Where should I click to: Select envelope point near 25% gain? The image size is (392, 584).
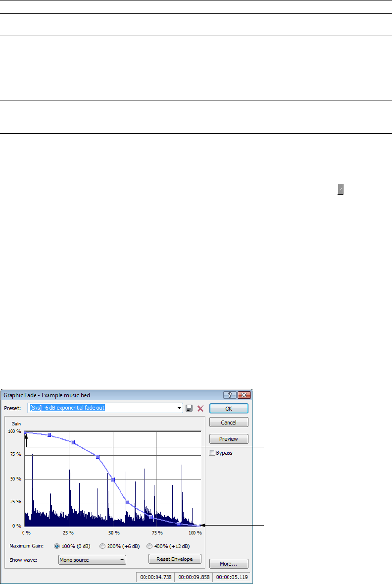[x=127, y=502]
